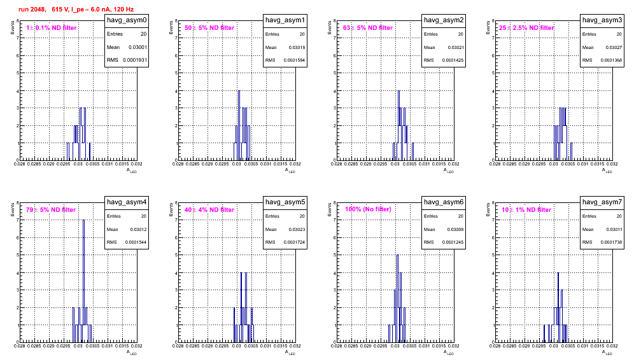Viewport: 634px width, 364px height.
Task: Click the '10± 1% ND filter' label
Action: (526, 210)
